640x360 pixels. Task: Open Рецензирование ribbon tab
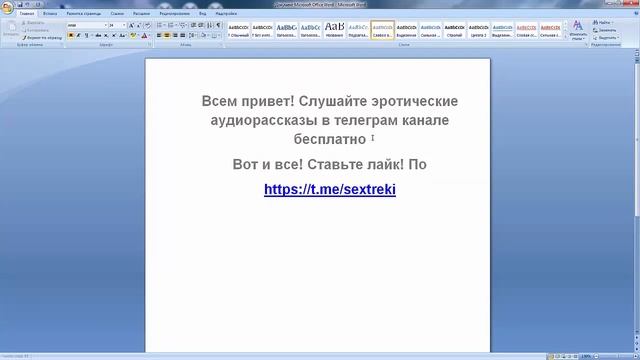175,13
